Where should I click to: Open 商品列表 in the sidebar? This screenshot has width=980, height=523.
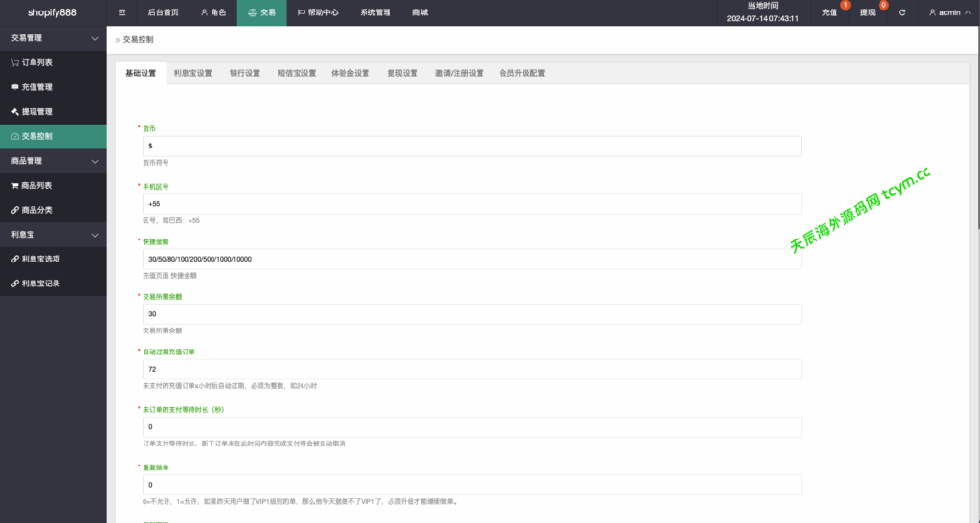click(54, 185)
